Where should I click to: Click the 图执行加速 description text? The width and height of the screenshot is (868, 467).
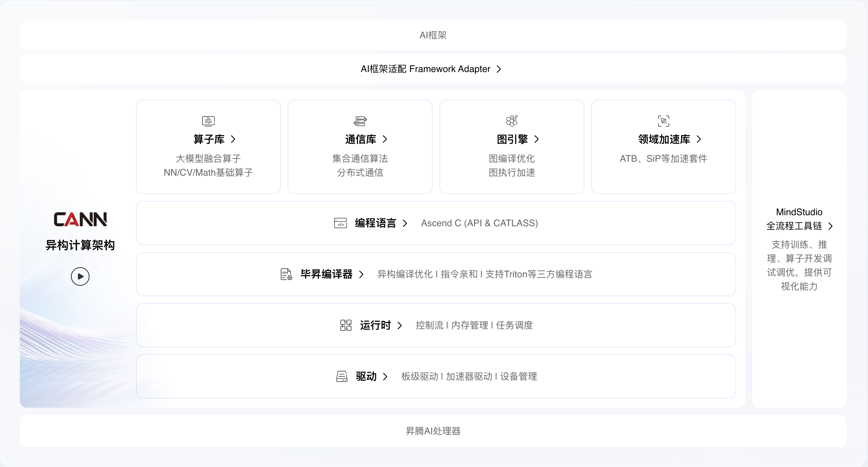tap(512, 173)
